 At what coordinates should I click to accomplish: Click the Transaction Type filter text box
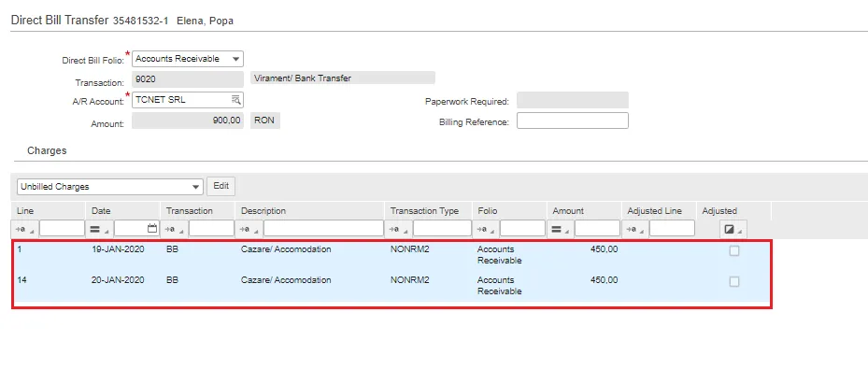[442, 228]
